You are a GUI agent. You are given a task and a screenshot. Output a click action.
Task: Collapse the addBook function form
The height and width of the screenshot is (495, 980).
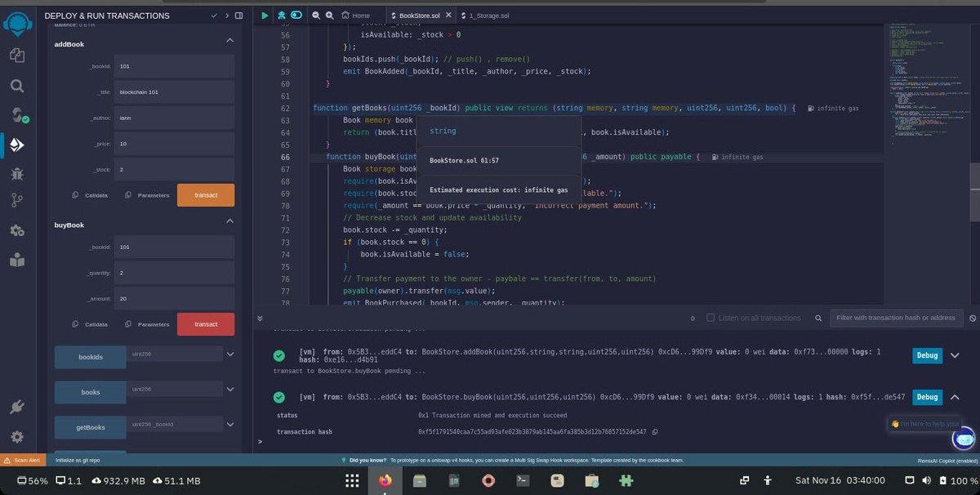click(x=229, y=40)
